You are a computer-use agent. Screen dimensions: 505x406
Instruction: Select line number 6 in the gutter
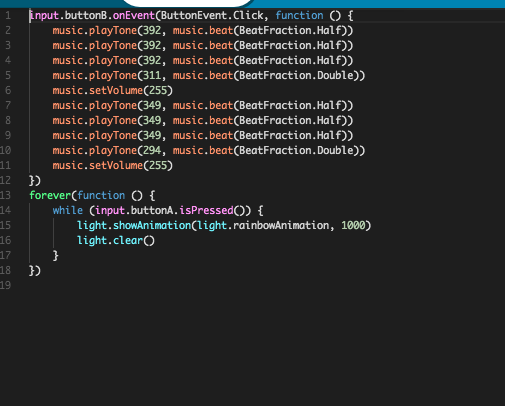8,91
